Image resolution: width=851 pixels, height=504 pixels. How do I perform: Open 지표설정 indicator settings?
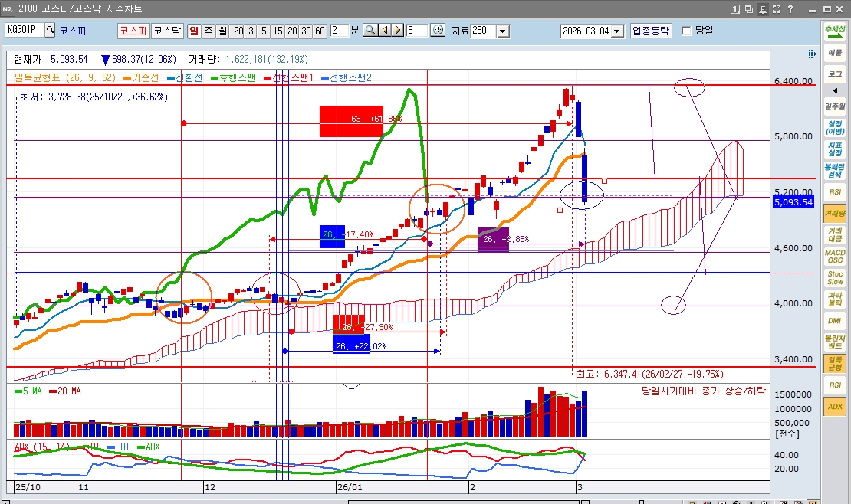click(x=835, y=149)
